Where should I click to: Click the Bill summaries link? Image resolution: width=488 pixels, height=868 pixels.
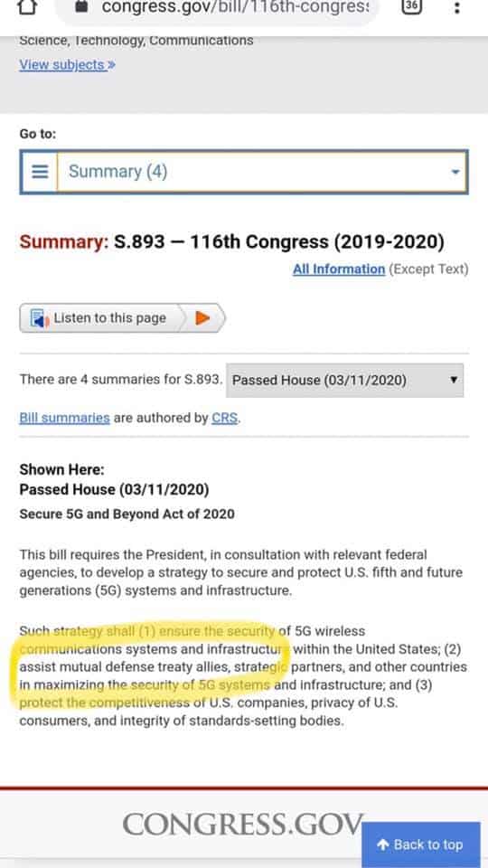point(65,418)
